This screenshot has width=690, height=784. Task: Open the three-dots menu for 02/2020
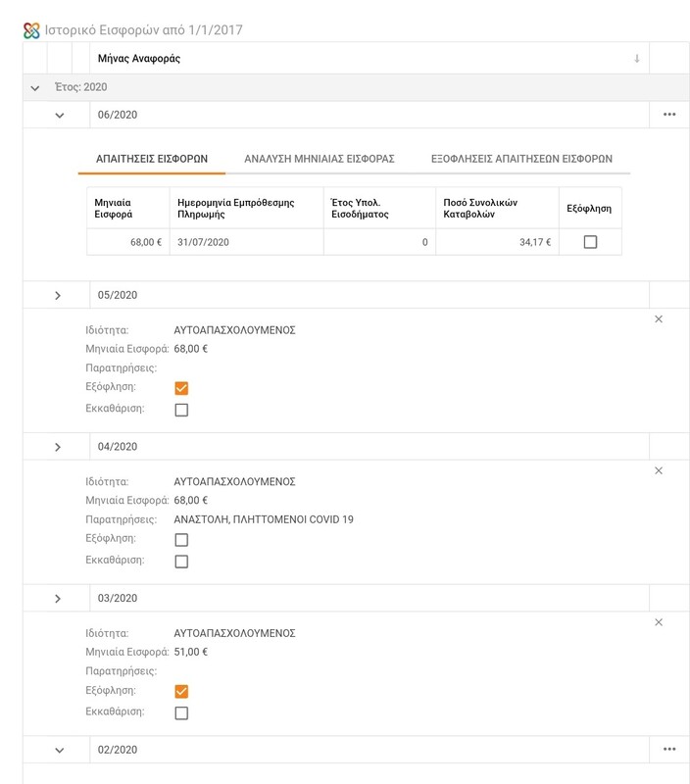click(669, 750)
